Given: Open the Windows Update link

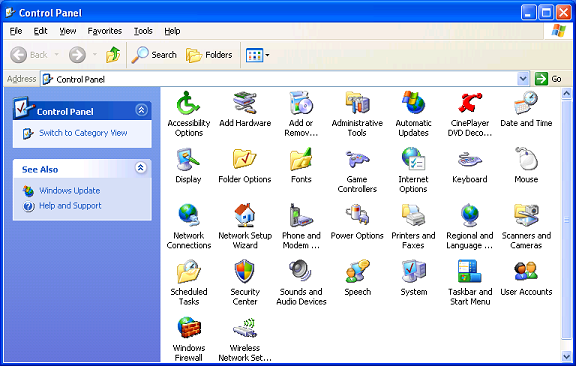Looking at the screenshot, I should [x=70, y=191].
